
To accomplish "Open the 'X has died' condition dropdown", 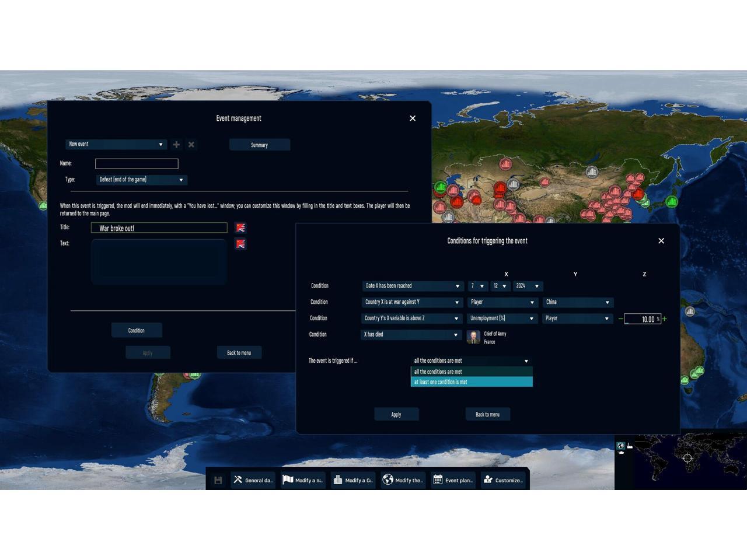I will tap(411, 335).
